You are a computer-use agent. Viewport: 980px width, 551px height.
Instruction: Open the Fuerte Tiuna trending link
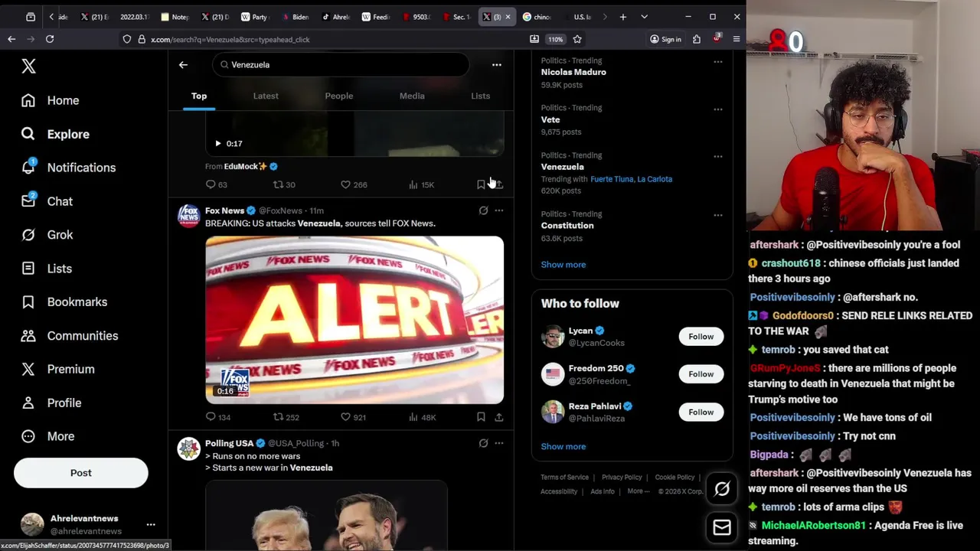[612, 179]
